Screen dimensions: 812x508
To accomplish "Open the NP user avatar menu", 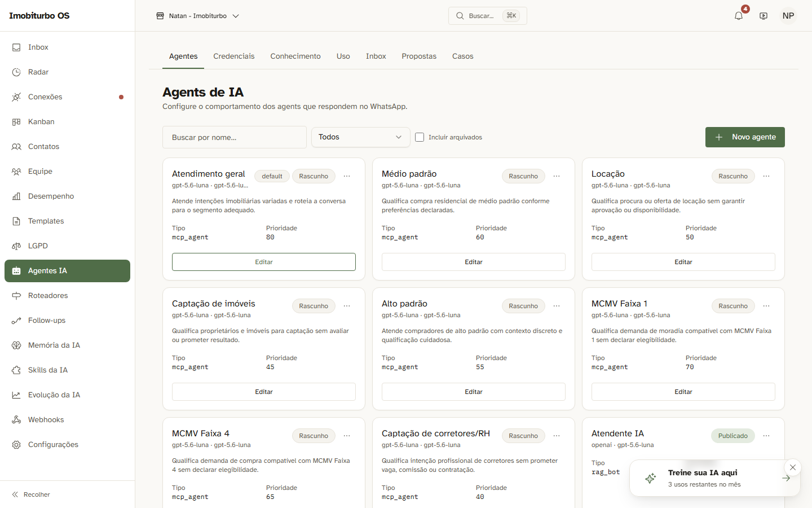I will (788, 16).
